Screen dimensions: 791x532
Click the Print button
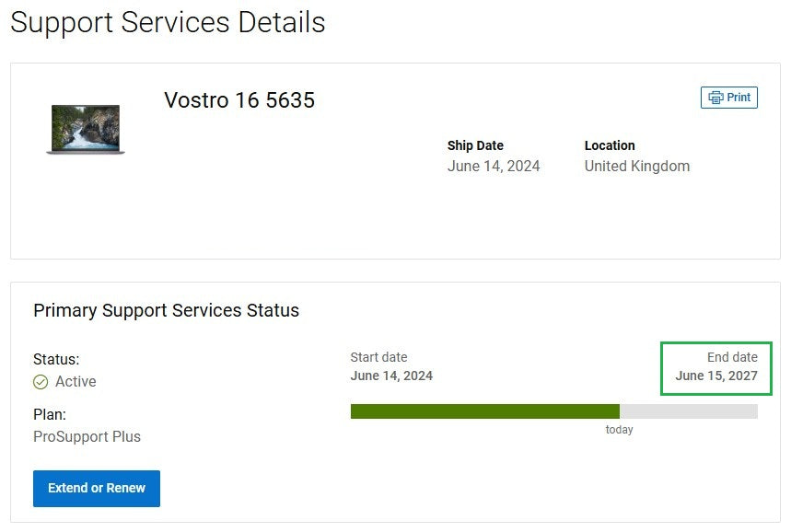coord(728,98)
